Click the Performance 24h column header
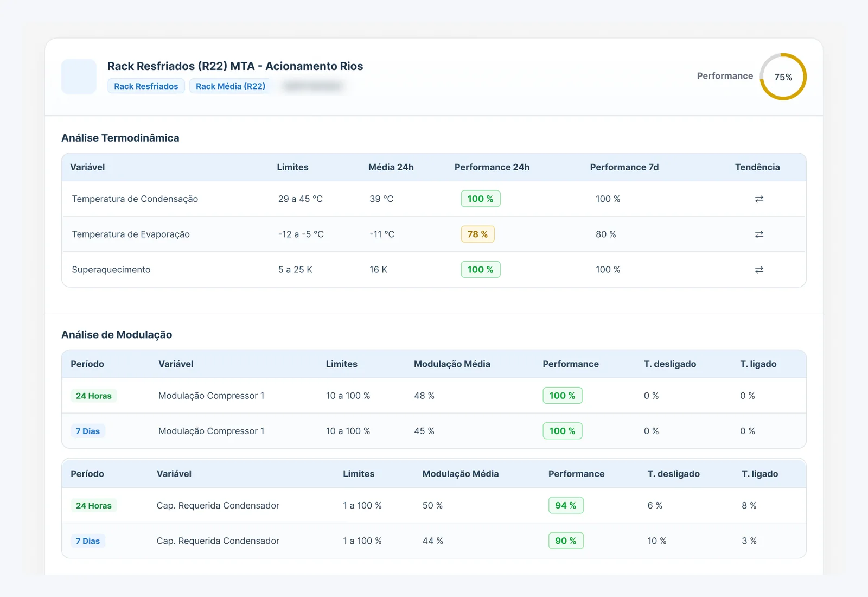The height and width of the screenshot is (597, 868). click(492, 167)
